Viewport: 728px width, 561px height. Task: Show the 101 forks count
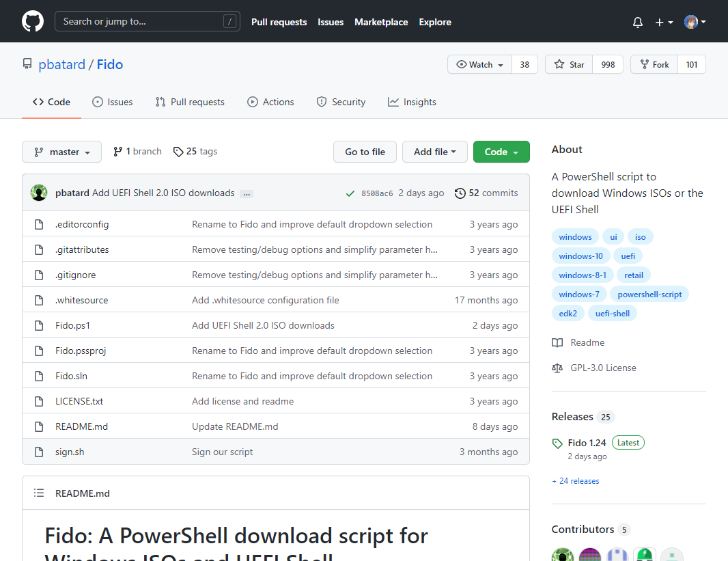[692, 64]
